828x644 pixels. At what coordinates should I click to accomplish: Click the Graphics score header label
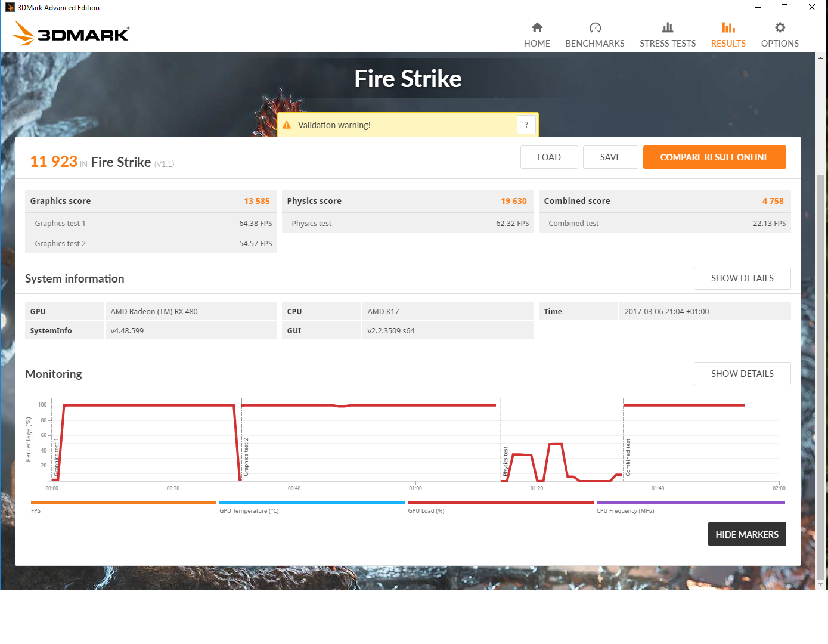60,201
